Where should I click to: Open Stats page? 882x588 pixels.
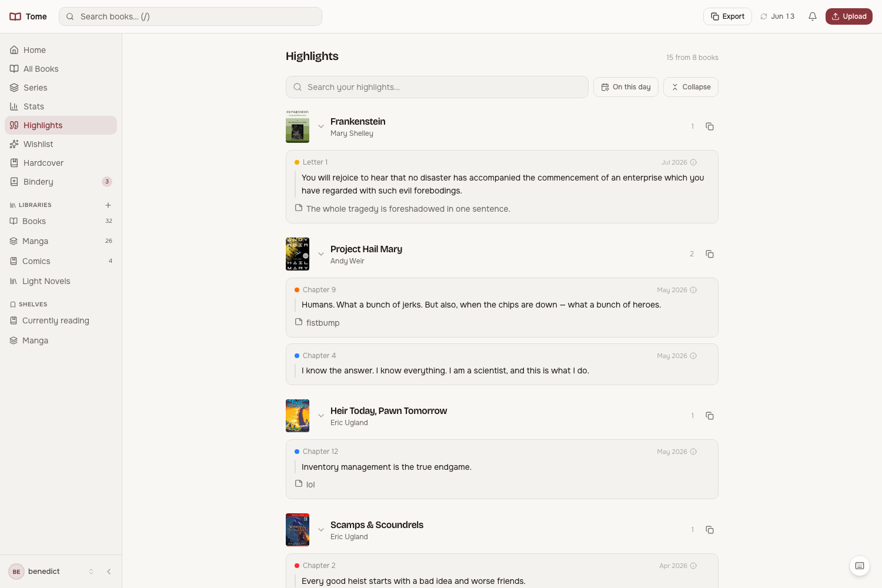(x=61, y=106)
